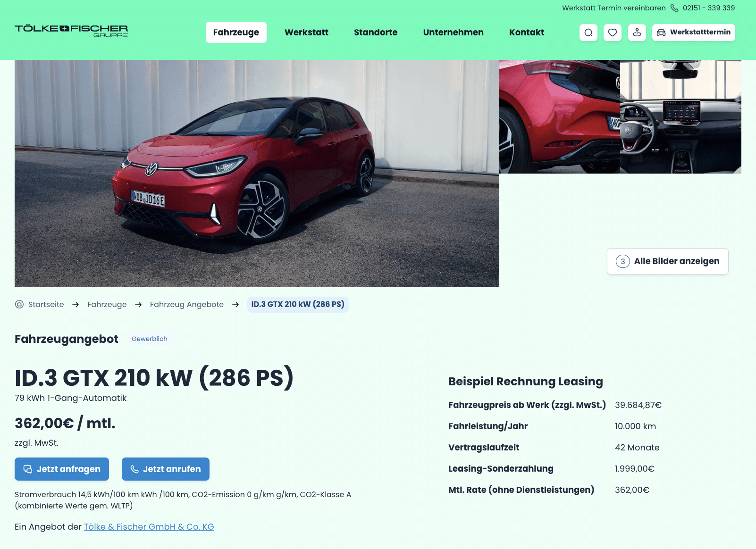Click the location pin icon button
This screenshot has height=549, width=756.
click(637, 33)
